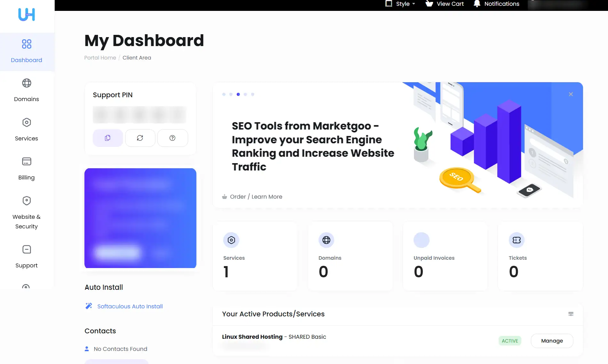The width and height of the screenshot is (608, 364).
Task: Click the Domains stat globe icon
Action: click(x=326, y=240)
